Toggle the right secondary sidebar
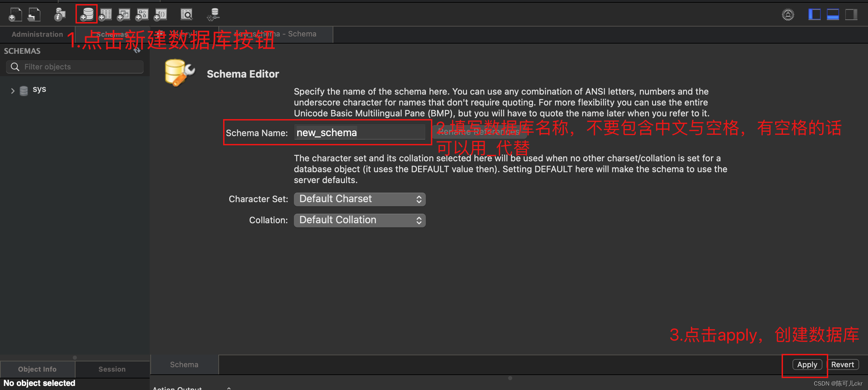This screenshot has height=390, width=868. tap(851, 15)
